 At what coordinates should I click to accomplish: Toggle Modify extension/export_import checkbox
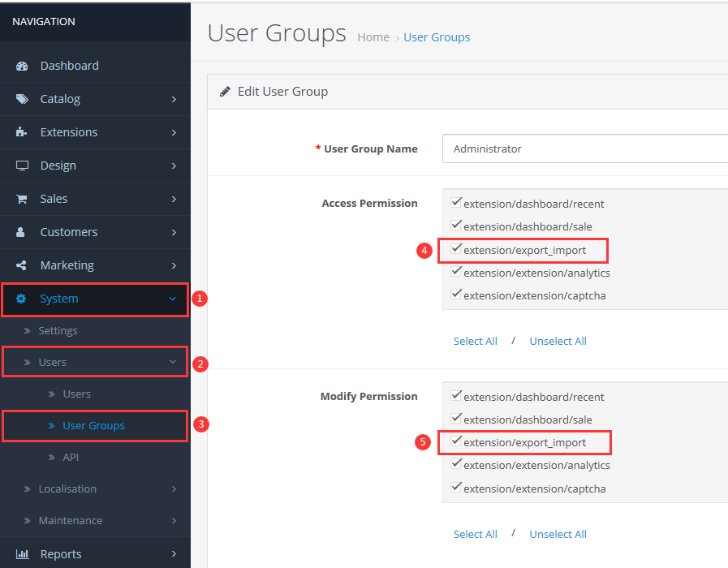tap(456, 441)
